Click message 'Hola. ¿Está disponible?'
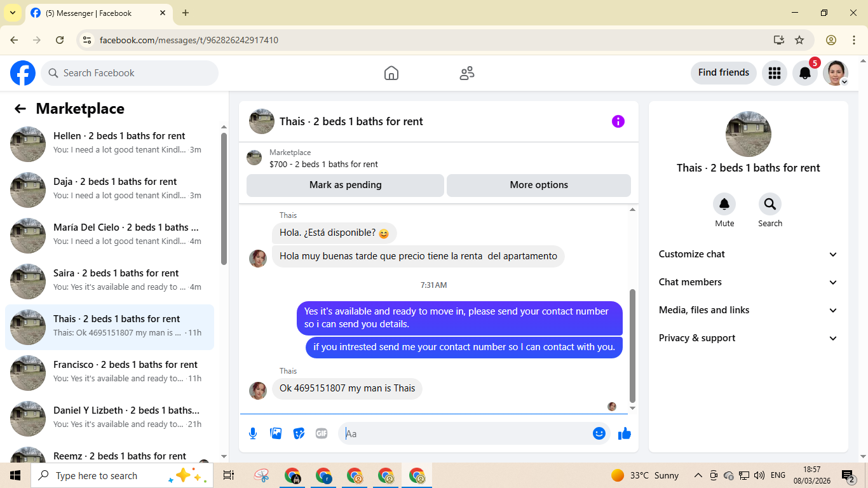 (x=334, y=233)
